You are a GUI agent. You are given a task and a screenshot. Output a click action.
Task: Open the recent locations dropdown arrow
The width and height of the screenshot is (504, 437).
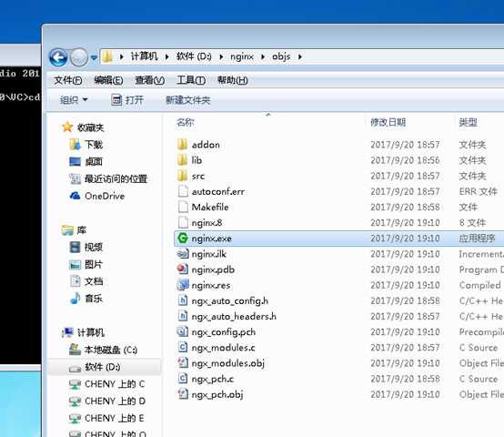pos(94,57)
